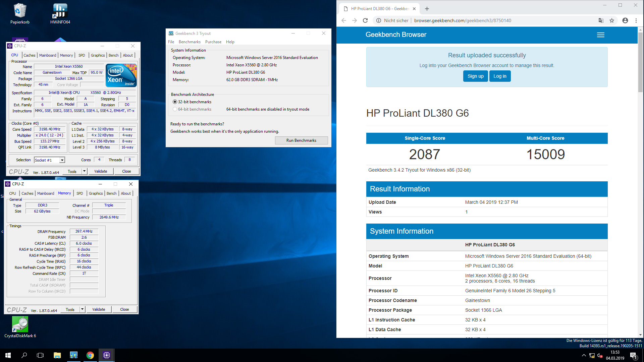The image size is (644, 362).
Task: Select 32-bit benchmarks radio button
Action: pos(175,102)
